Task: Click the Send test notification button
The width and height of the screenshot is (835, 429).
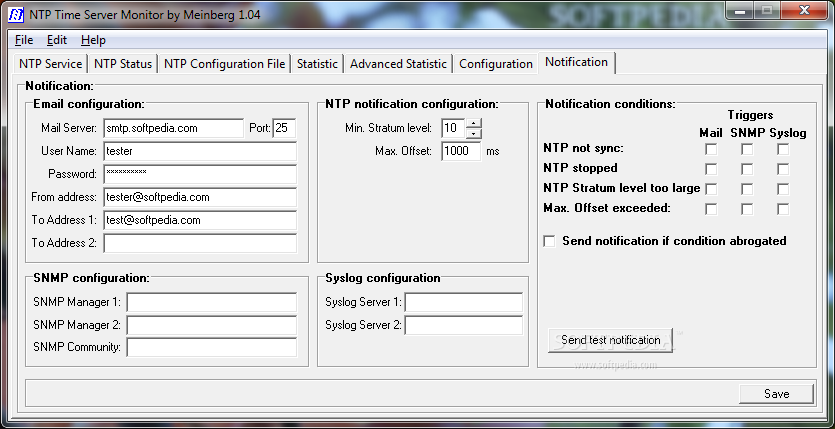Action: tap(610, 340)
